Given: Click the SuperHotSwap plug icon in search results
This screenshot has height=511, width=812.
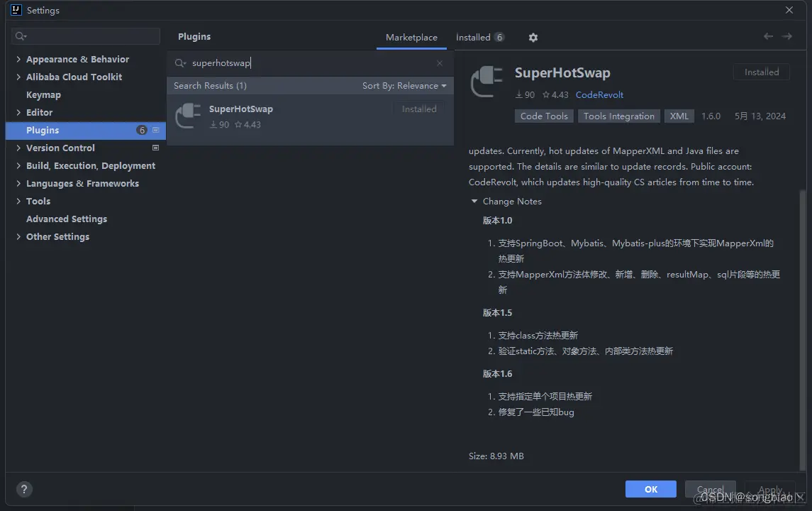Looking at the screenshot, I should click(188, 116).
